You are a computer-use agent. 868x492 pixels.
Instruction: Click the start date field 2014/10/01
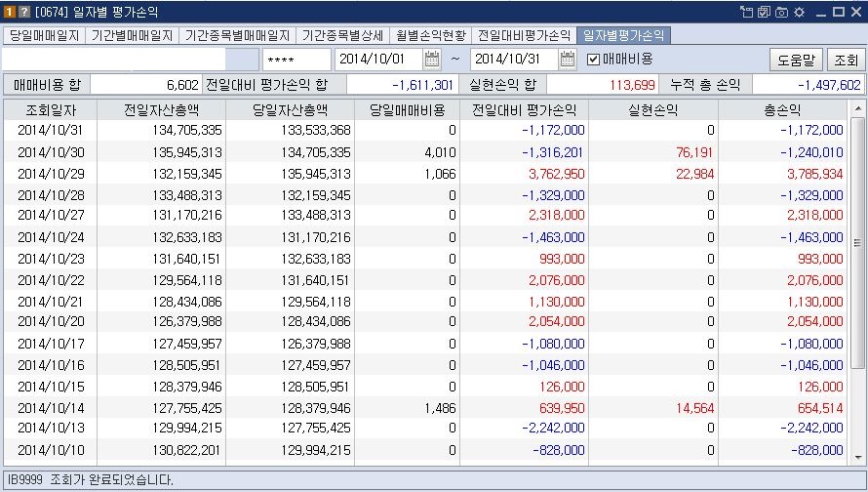pos(379,59)
